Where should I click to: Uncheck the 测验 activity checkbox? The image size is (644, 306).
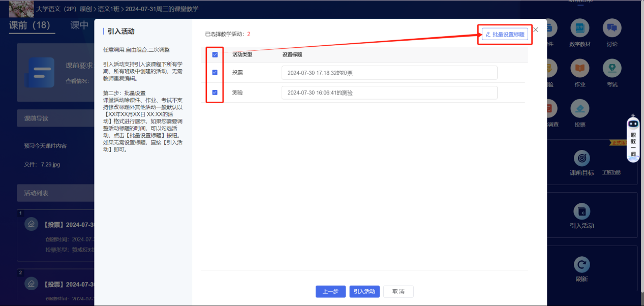pyautogui.click(x=214, y=93)
